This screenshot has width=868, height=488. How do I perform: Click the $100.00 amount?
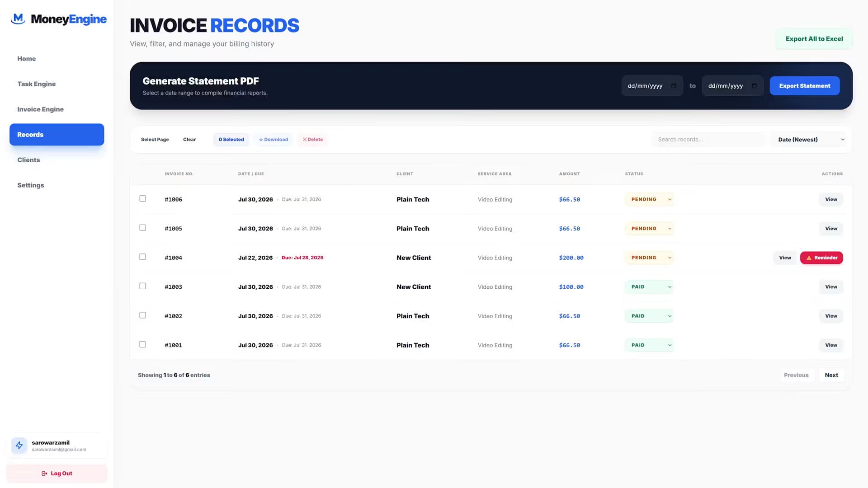pyautogui.click(x=571, y=287)
